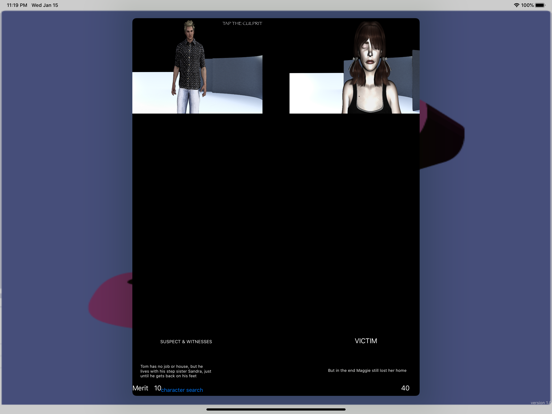Tap the victim woman with pigtails image

(x=354, y=67)
